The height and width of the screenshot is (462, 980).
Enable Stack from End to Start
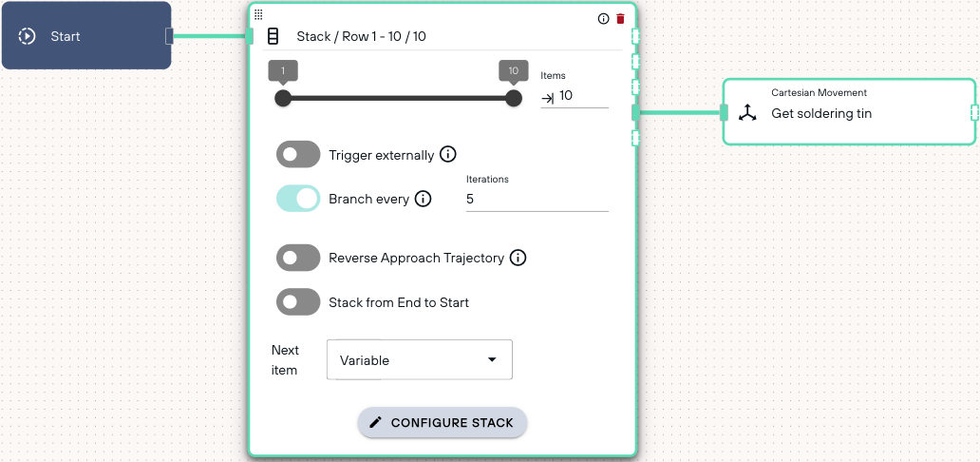pos(298,302)
